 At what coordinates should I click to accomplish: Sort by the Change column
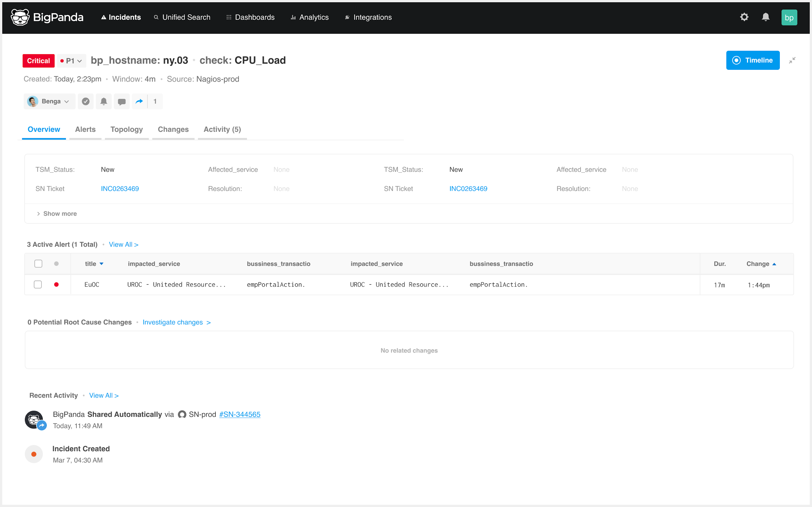[x=761, y=264]
